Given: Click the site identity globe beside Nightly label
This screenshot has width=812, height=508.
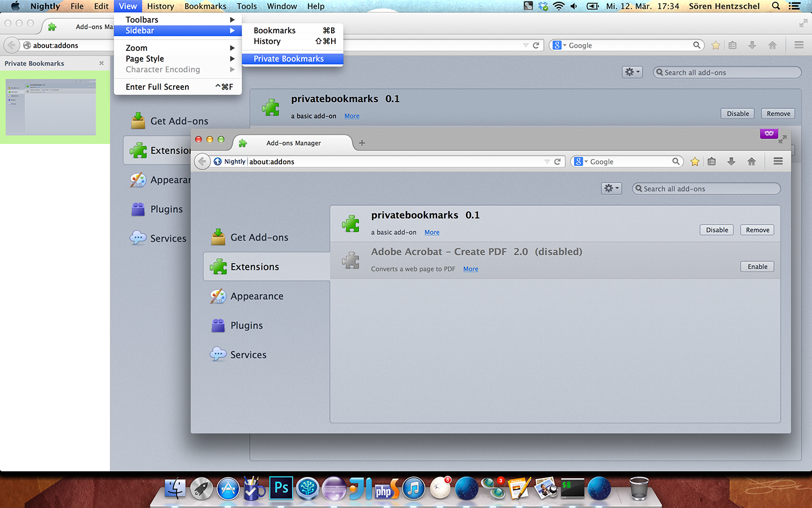Looking at the screenshot, I should point(218,161).
